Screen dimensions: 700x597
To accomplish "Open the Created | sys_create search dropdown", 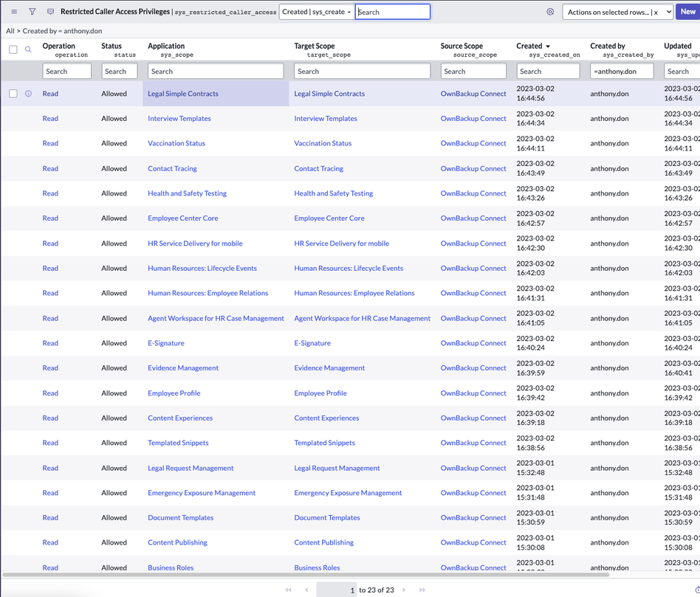I will coord(317,11).
